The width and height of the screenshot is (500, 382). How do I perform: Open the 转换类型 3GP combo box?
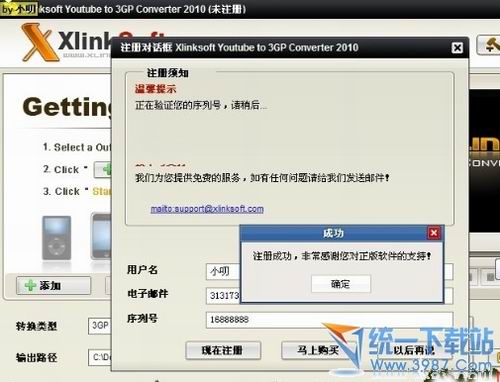point(100,326)
